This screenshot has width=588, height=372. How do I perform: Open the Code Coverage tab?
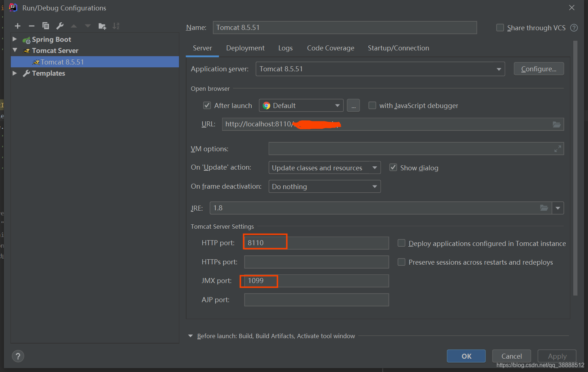(331, 48)
